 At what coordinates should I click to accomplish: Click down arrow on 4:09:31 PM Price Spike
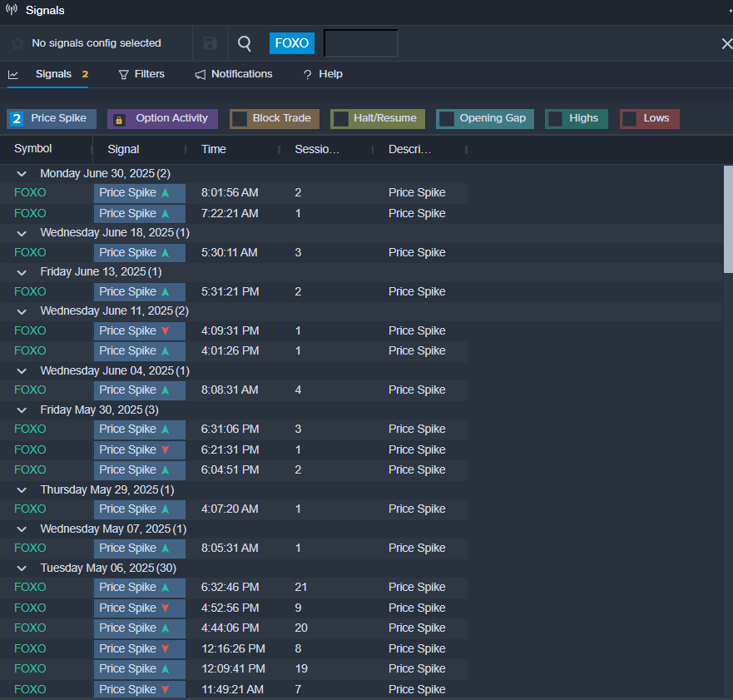(x=165, y=330)
